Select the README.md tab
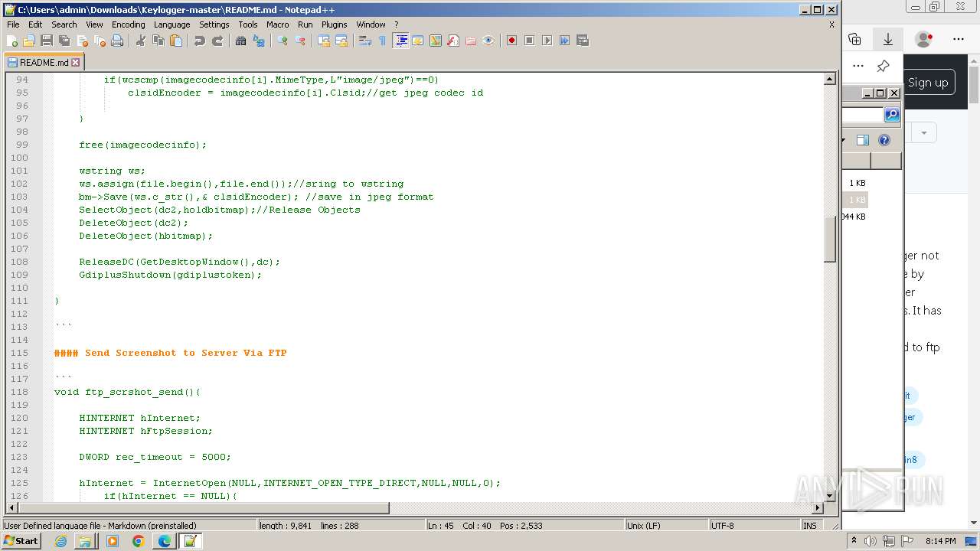The width and height of the screenshot is (980, 551). point(44,63)
